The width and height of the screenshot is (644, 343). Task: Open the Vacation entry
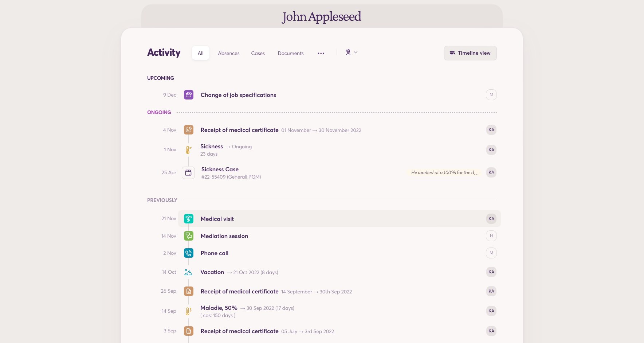click(x=239, y=272)
